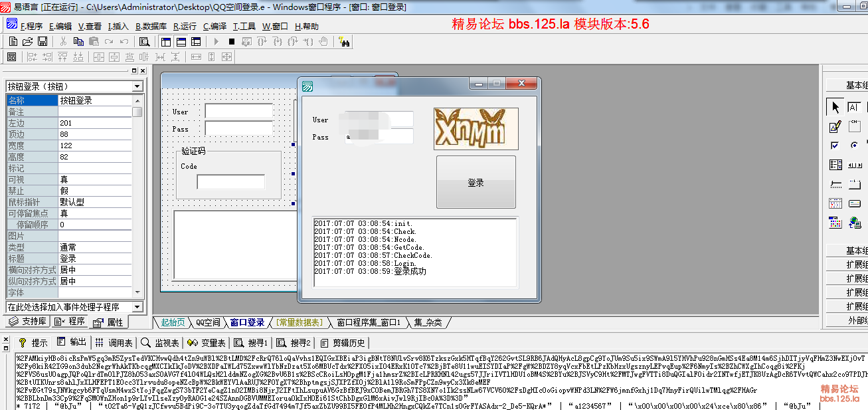Select the checkbox component in toolbox
868x410 pixels.
pyautogui.click(x=835, y=146)
